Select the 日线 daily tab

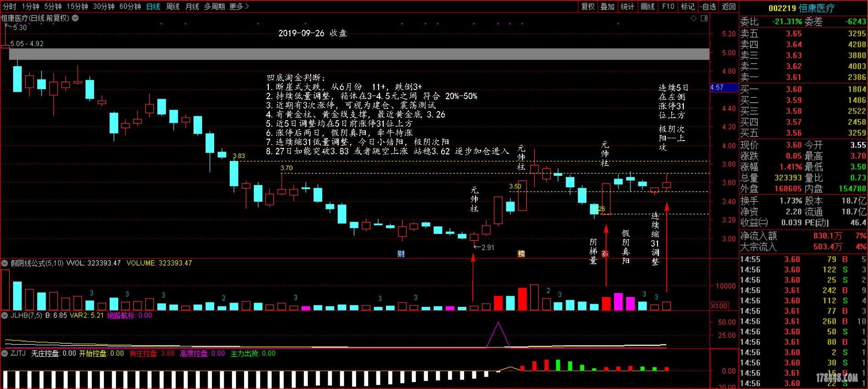pyautogui.click(x=153, y=6)
